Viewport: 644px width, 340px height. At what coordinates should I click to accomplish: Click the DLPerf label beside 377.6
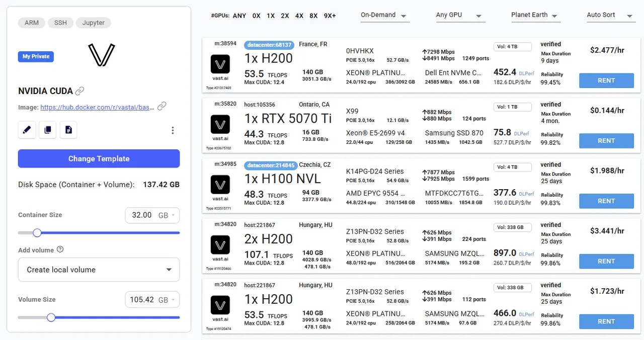527,194
